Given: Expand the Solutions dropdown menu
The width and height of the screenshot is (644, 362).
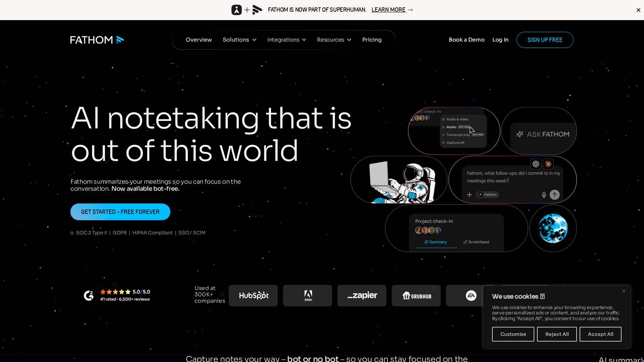Looking at the screenshot, I should click(x=239, y=40).
